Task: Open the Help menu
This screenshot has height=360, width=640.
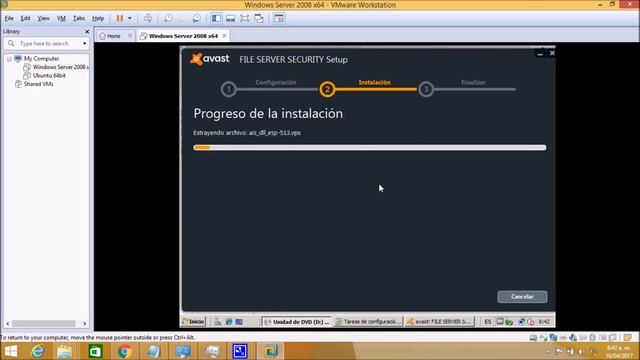Action: coord(98,18)
